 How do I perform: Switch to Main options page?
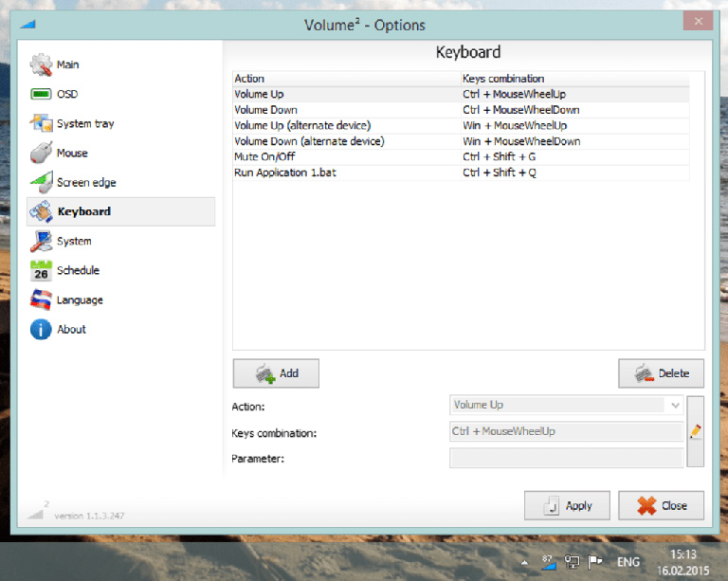click(x=68, y=64)
